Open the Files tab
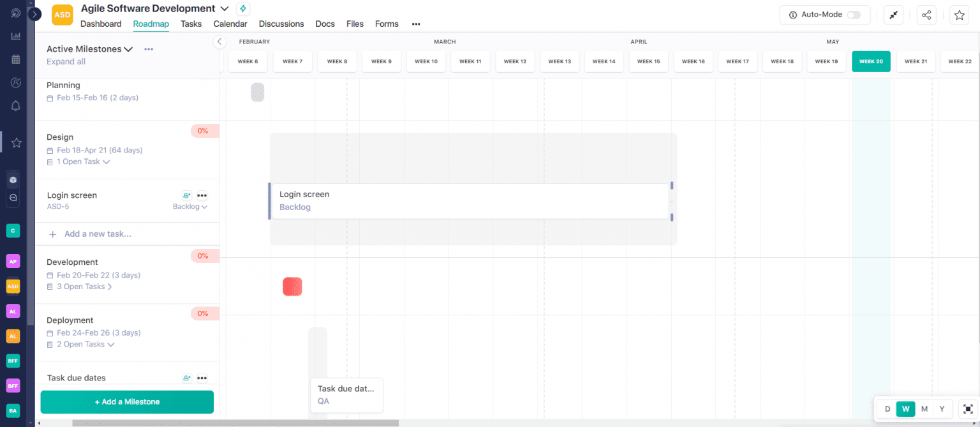This screenshot has height=427, width=980. pyautogui.click(x=355, y=24)
